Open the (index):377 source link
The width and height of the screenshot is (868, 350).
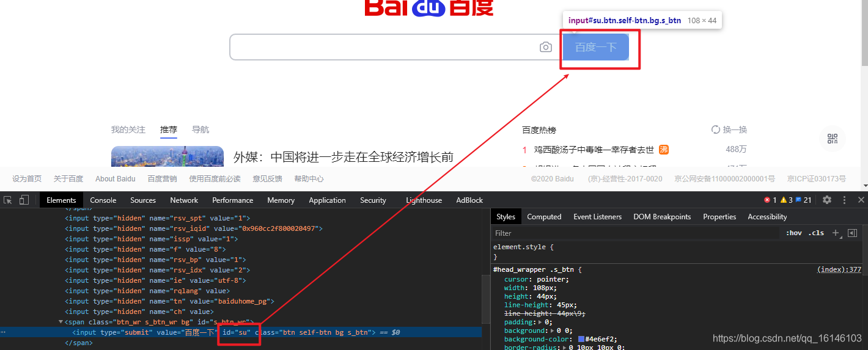pyautogui.click(x=839, y=269)
